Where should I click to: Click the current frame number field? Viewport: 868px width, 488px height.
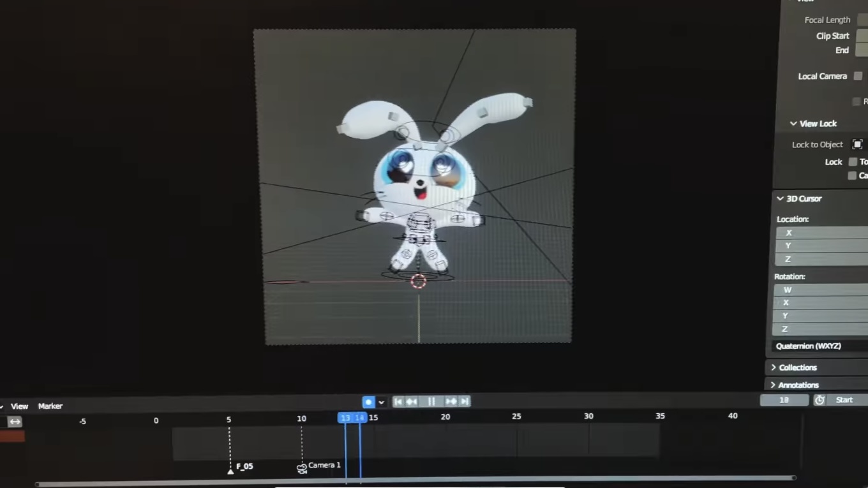tap(784, 400)
